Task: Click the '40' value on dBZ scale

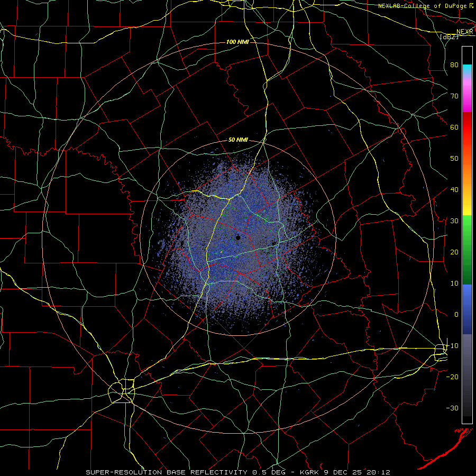Action: [x=454, y=190]
